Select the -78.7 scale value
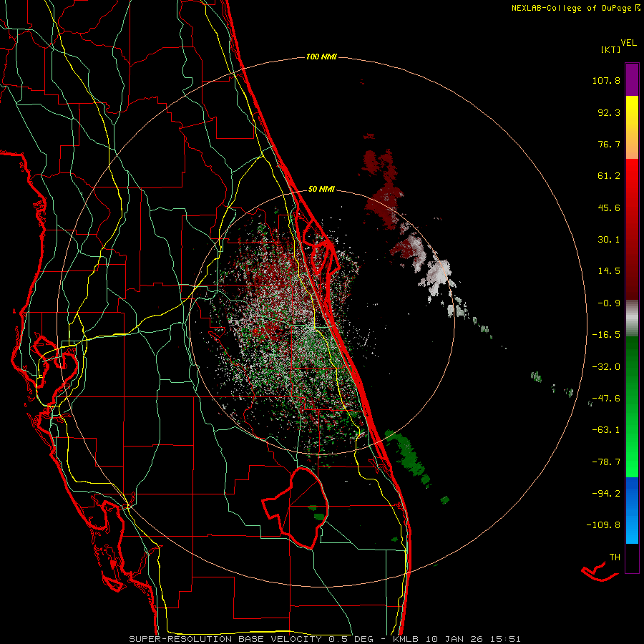 [606, 462]
